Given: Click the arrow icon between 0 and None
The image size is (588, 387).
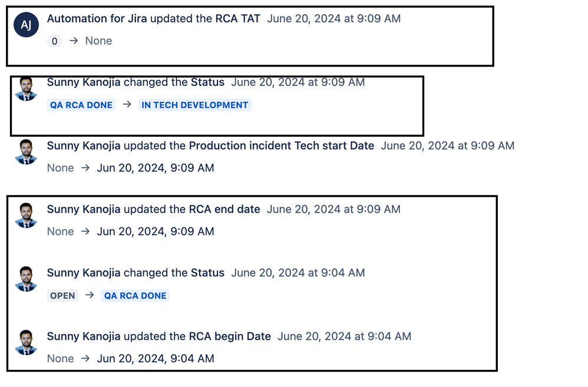Looking at the screenshot, I should click(74, 41).
